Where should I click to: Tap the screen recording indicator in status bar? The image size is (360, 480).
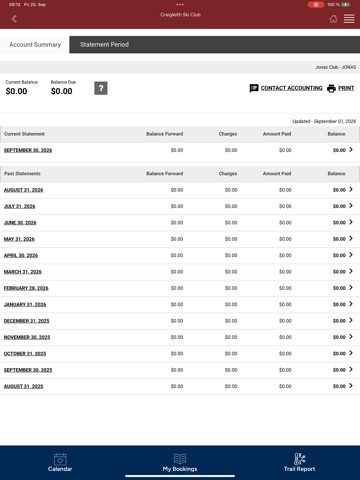[x=316, y=5]
